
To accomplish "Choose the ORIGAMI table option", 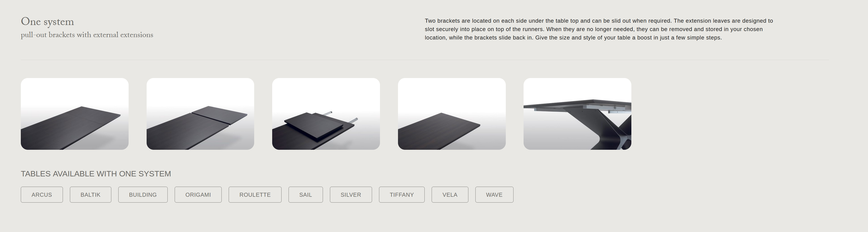I will coord(198,195).
